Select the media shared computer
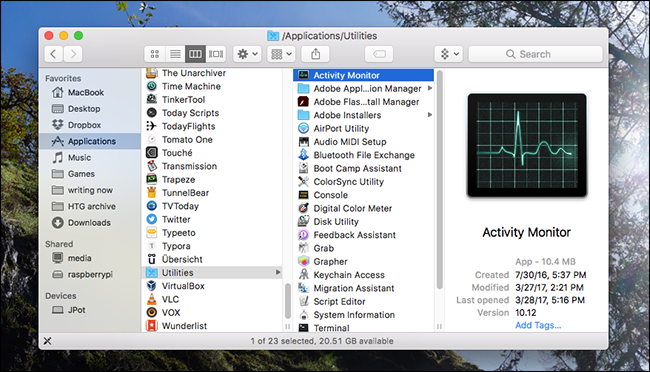This screenshot has width=650, height=372. coord(79,258)
